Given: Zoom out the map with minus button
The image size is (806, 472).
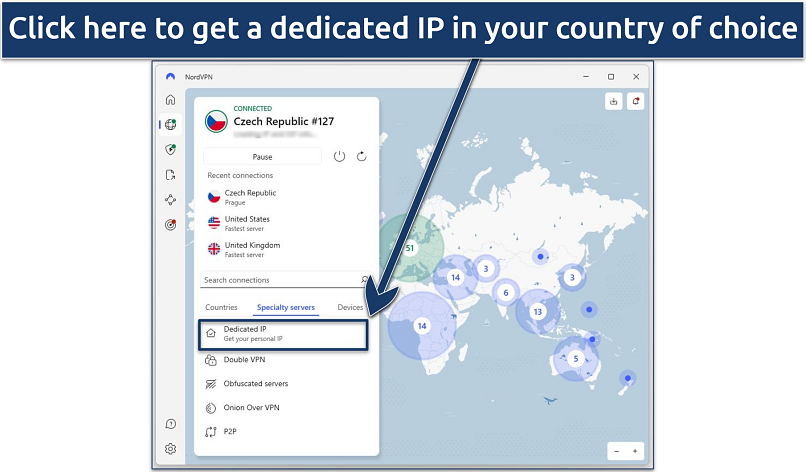Looking at the screenshot, I should 616,451.
